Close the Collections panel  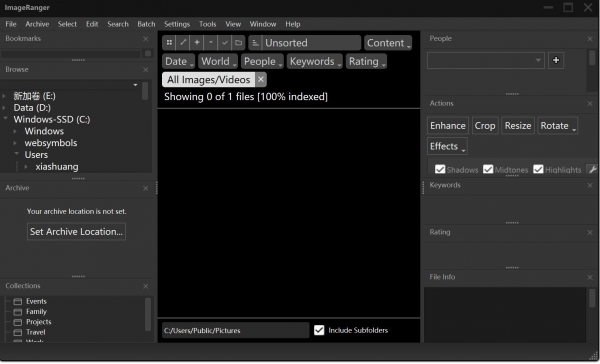[145, 286]
